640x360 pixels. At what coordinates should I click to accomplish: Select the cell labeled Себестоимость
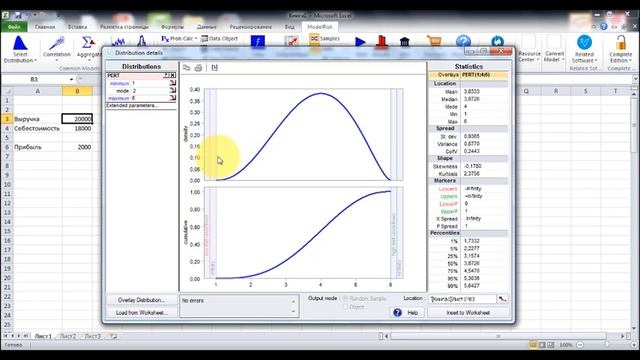(x=38, y=128)
